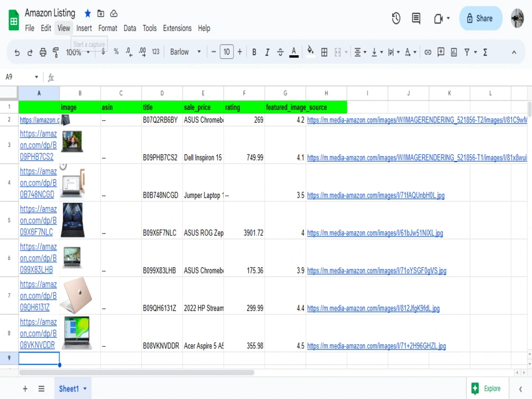Screen dimensions: 532x399
Task: Open the Format menu
Action: 107,28
